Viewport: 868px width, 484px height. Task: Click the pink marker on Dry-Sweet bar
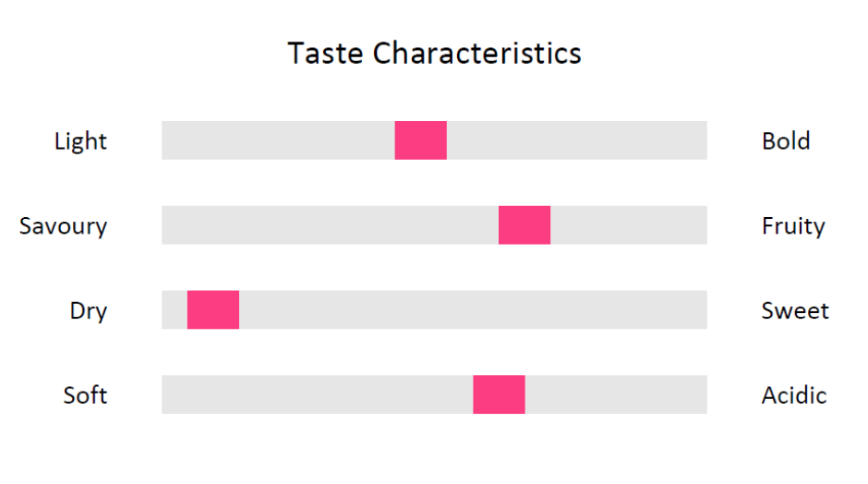pos(213,309)
